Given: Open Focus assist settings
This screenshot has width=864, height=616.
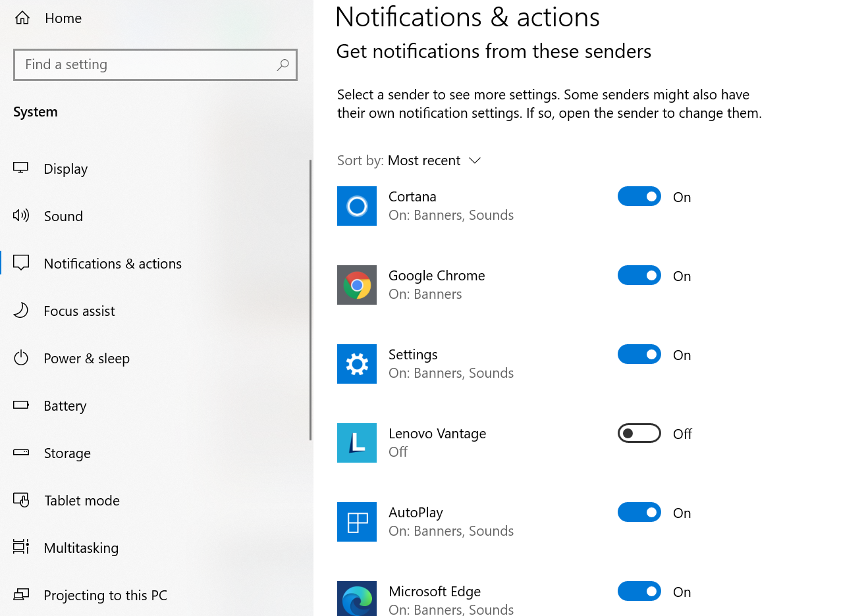Looking at the screenshot, I should pyautogui.click(x=79, y=311).
